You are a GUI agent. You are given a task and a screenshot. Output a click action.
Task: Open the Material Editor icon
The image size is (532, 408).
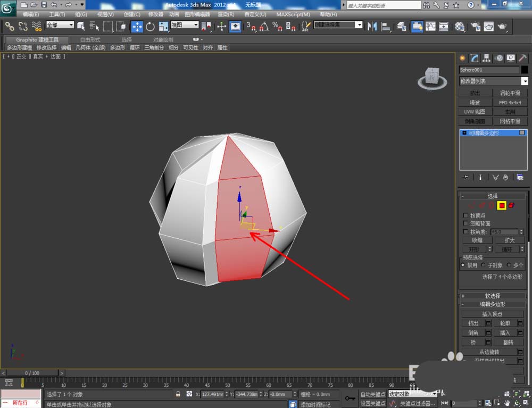click(x=460, y=26)
